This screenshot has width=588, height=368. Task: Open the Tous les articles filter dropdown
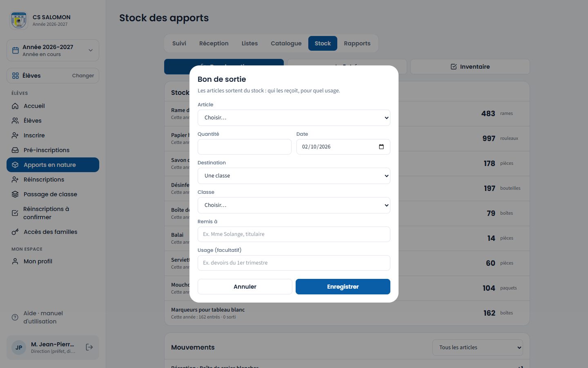tap(478, 348)
